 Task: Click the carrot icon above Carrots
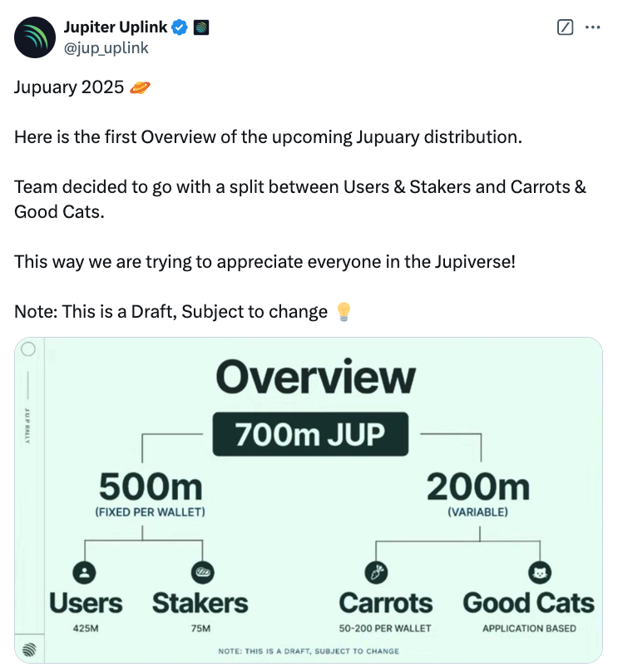point(376,572)
